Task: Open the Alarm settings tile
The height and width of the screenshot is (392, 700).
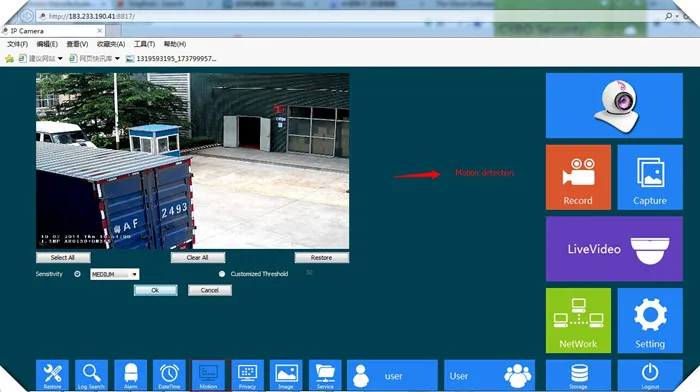Action: coord(130,375)
